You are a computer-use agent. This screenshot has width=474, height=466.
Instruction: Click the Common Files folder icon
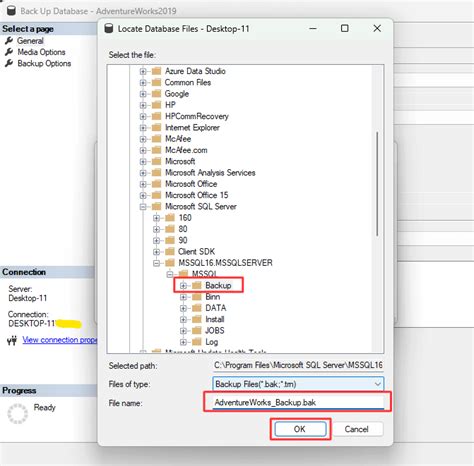(x=156, y=82)
